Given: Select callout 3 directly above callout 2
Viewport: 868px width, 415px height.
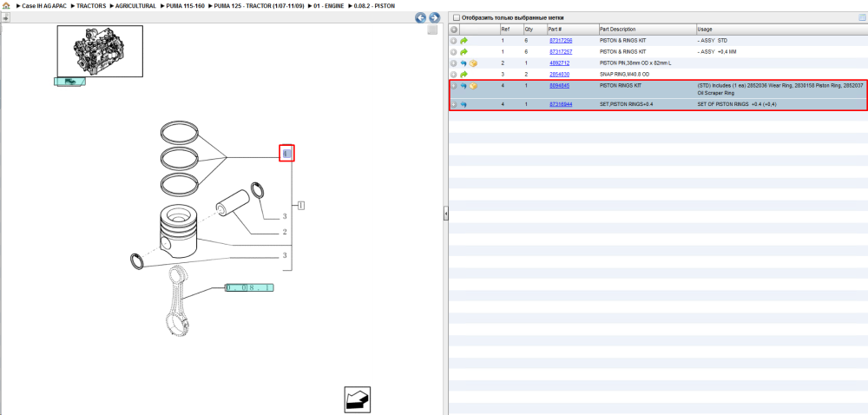Looking at the screenshot, I should pos(285,216).
